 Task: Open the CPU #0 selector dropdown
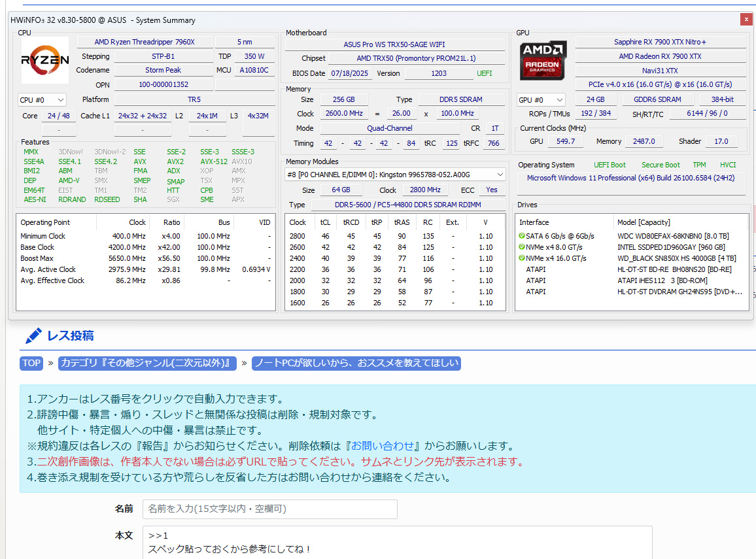tap(43, 100)
